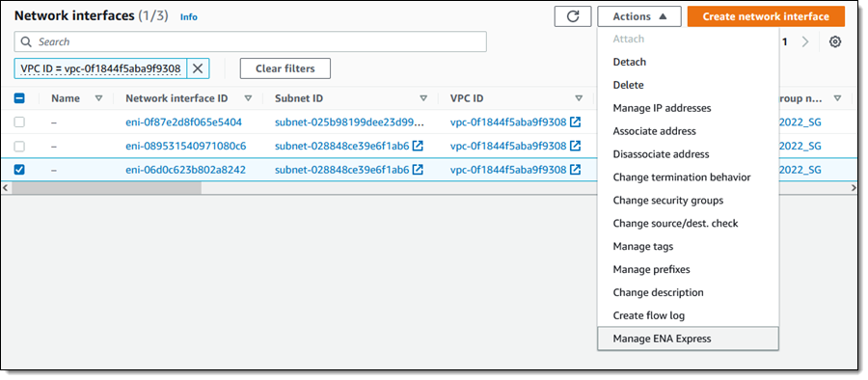Select the VPC ID filter text
Image resolution: width=868 pixels, height=380 pixels.
pyautogui.click(x=100, y=68)
